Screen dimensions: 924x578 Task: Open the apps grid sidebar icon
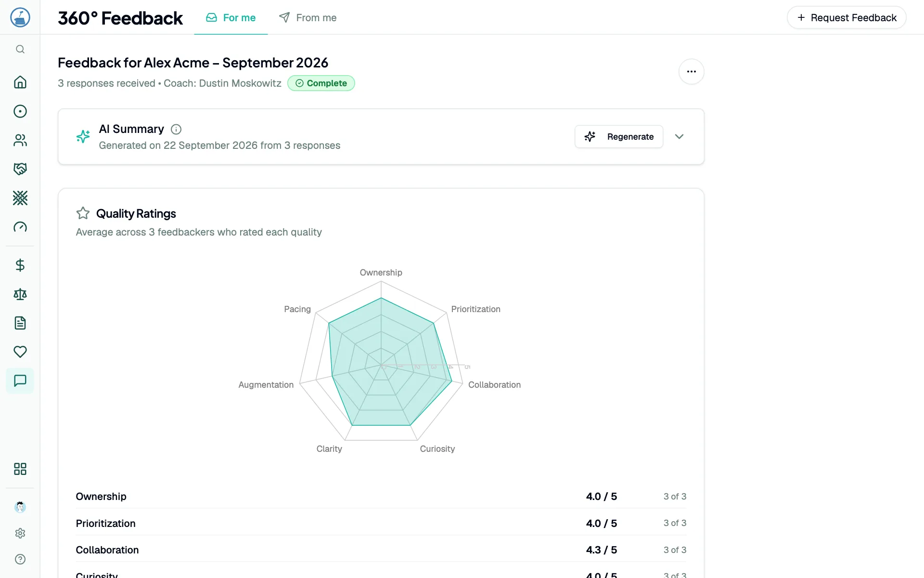click(20, 469)
